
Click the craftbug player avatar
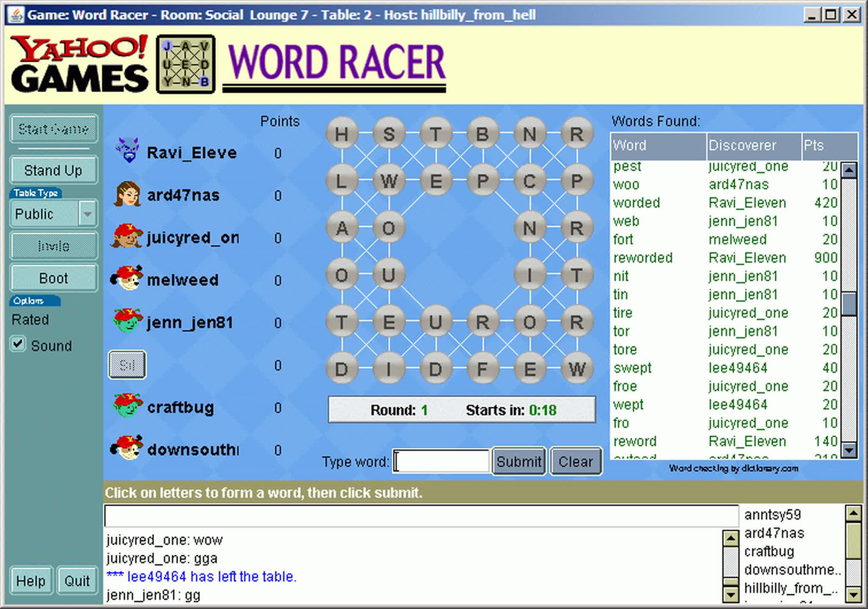point(127,406)
